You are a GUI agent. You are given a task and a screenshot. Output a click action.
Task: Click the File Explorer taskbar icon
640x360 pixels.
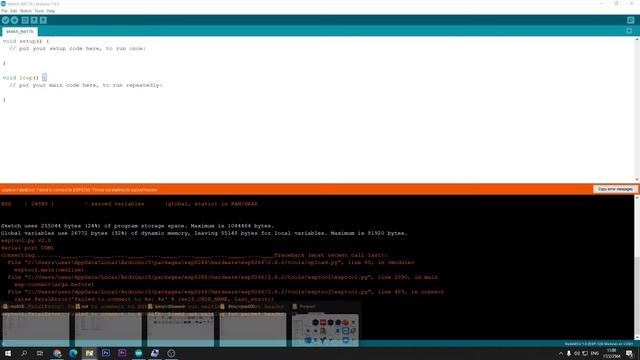(x=89, y=353)
